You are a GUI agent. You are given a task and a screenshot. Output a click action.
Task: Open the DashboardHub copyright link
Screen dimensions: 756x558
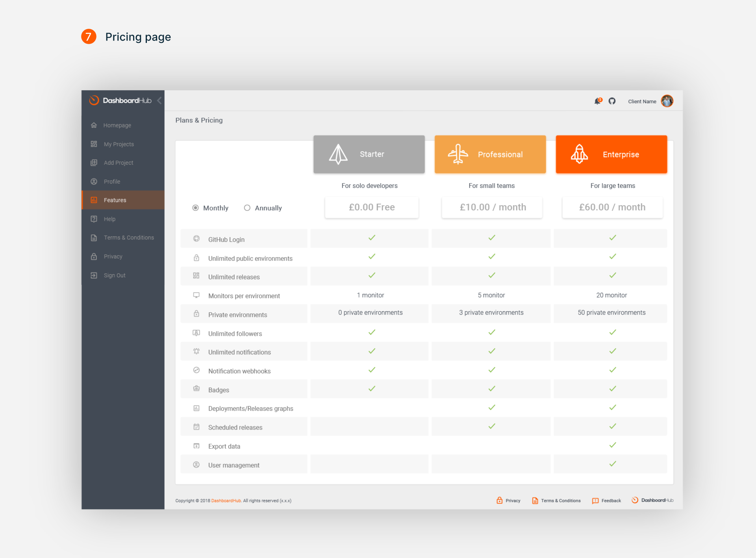226,501
